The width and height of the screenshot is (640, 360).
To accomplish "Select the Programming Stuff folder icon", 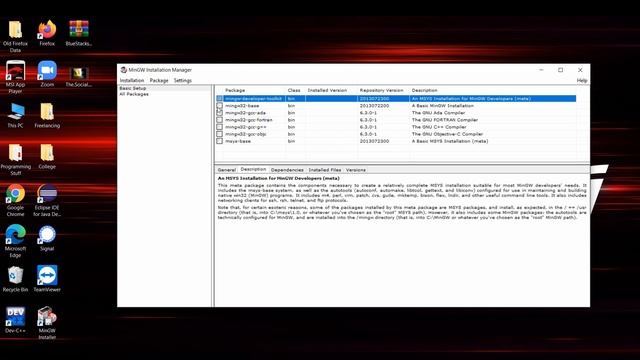I will [x=15, y=153].
